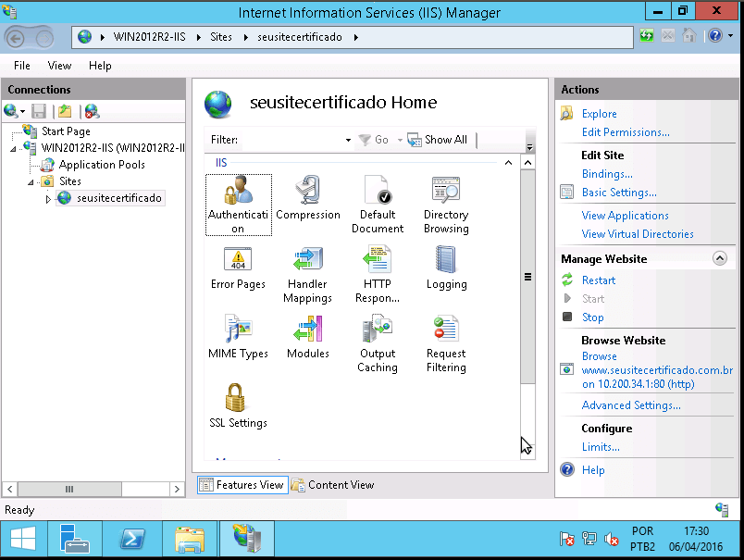Select Application Pools tree item

(x=102, y=165)
